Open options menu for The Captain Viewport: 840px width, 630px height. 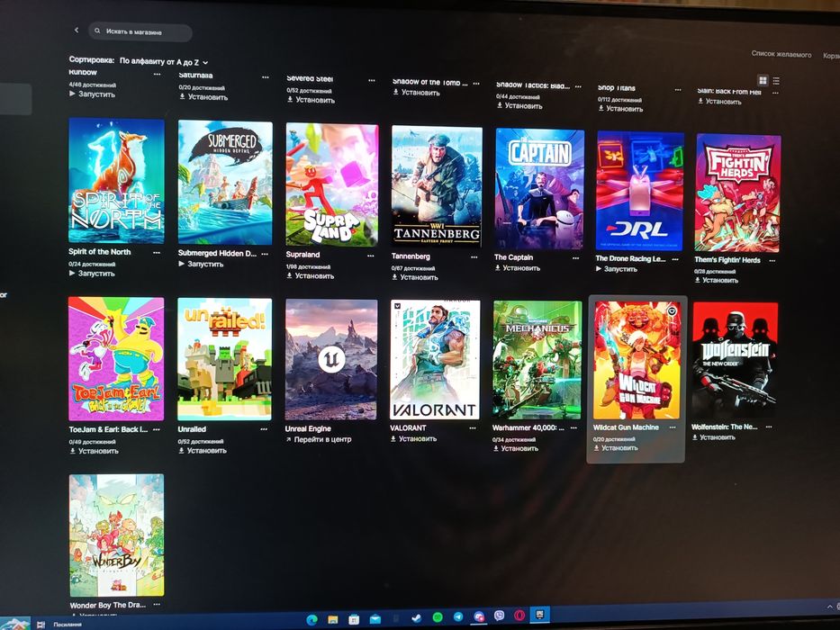pyautogui.click(x=576, y=258)
